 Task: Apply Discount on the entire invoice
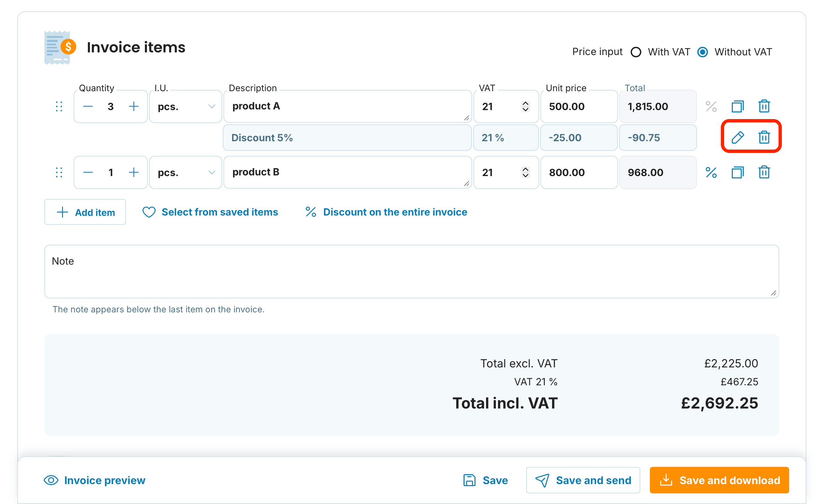point(386,212)
